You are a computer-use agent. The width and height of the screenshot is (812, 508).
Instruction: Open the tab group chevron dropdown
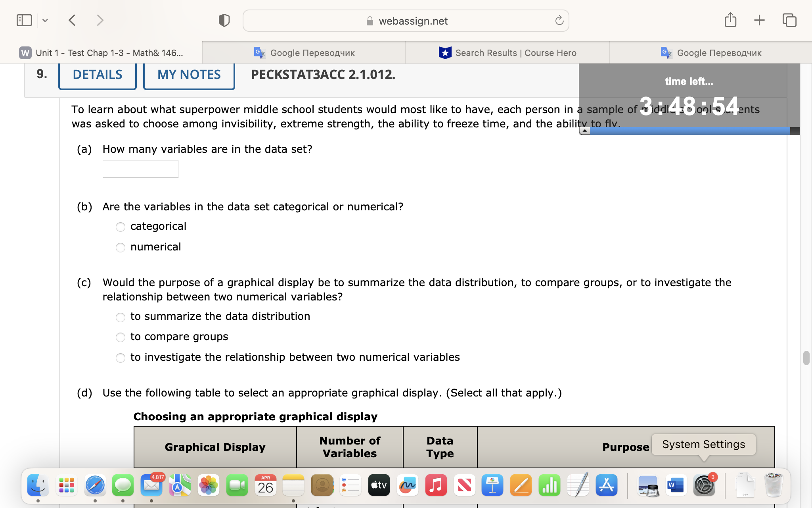click(45, 20)
